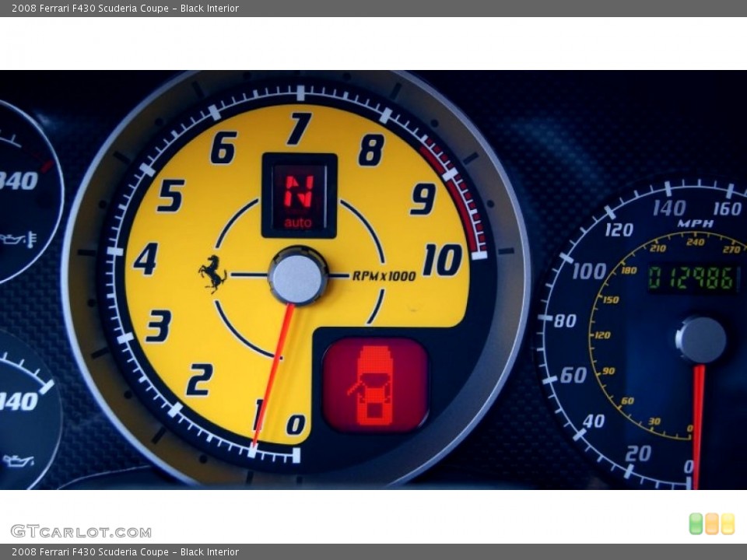
Task: Click the 140 marking on lower-left gauge
Action: (x=19, y=401)
